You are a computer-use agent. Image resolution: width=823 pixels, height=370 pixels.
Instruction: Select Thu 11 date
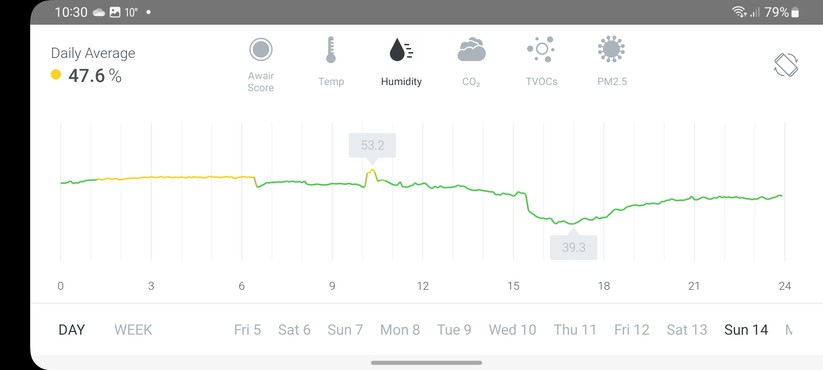(x=575, y=330)
